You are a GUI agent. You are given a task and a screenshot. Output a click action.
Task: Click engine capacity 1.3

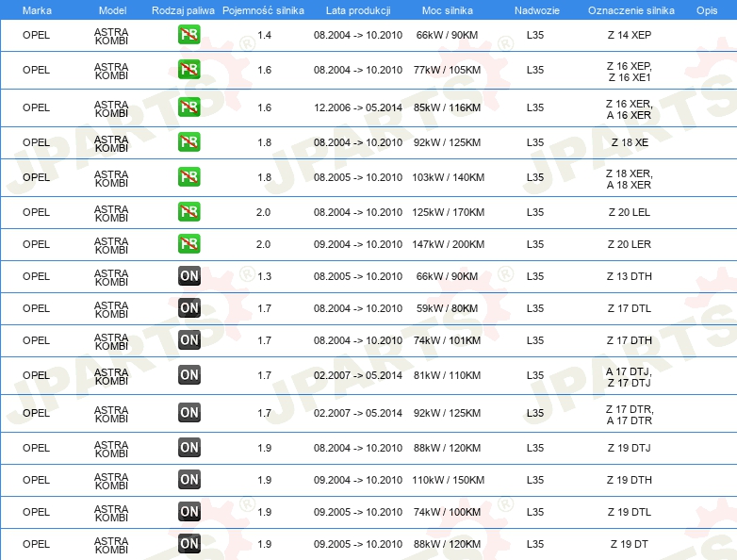click(x=264, y=276)
